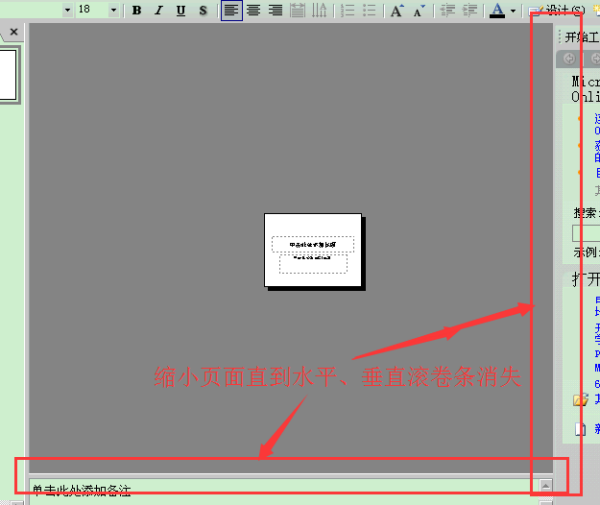Click the task pane search input box
This screenshot has height=505, width=600.
[586, 233]
